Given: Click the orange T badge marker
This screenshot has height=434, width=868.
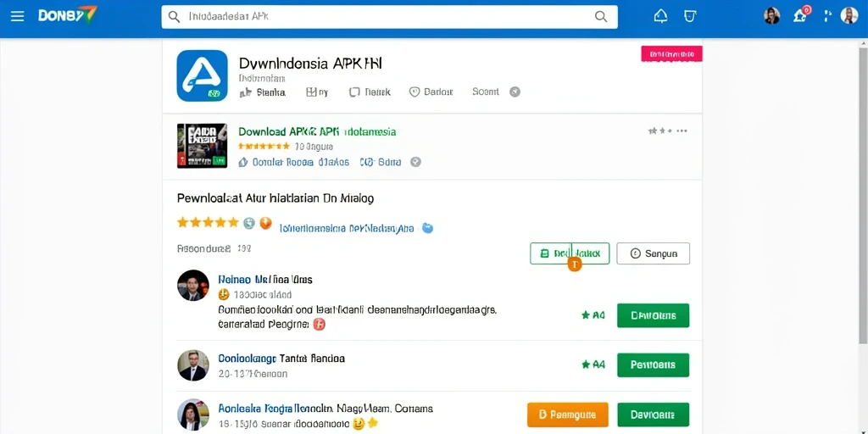Looking at the screenshot, I should [575, 265].
